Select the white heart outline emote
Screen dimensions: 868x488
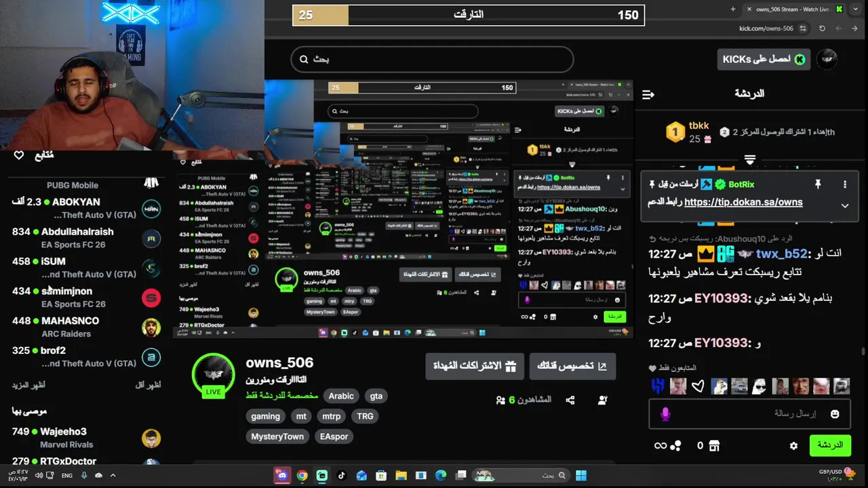click(698, 386)
